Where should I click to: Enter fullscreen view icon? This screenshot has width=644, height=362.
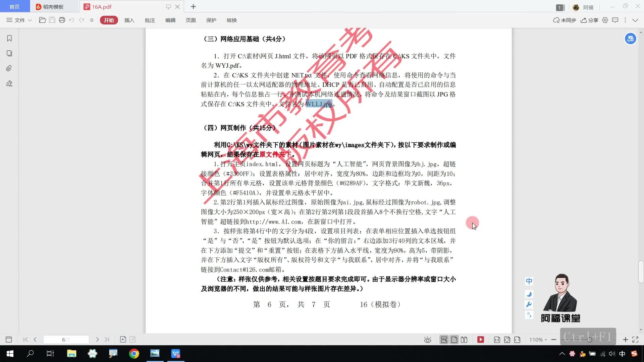click(x=635, y=340)
